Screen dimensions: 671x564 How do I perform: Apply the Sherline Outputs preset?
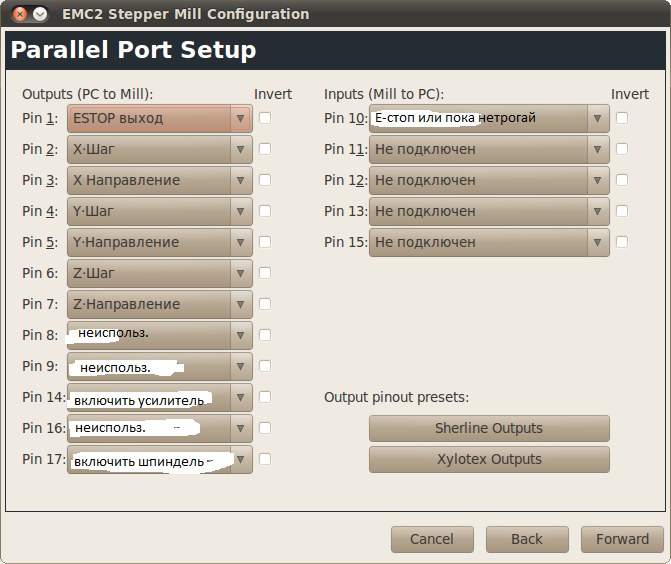[x=489, y=428]
